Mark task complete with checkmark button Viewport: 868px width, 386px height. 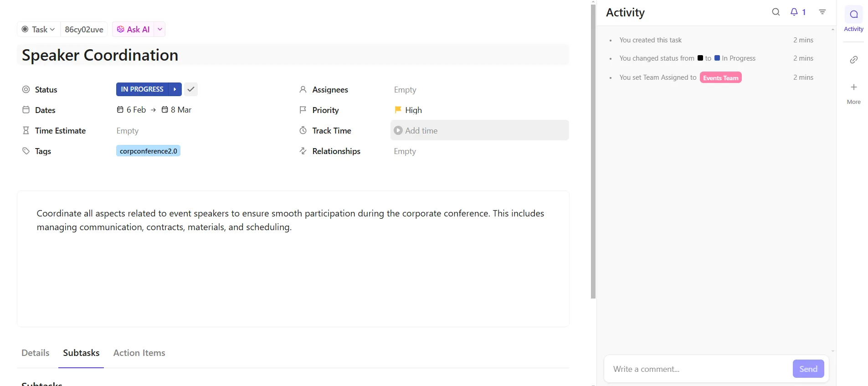click(x=191, y=89)
